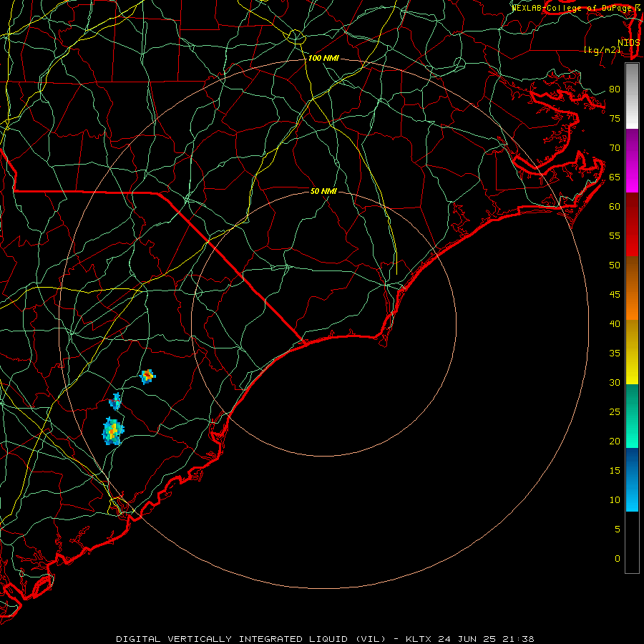Click the scale value 20
The height and width of the screenshot is (644, 644).
(615, 441)
